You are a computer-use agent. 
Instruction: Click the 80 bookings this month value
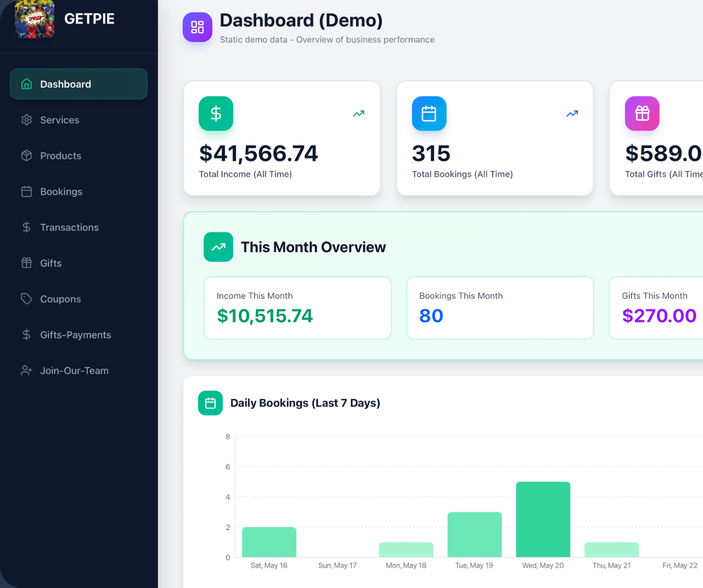pos(431,316)
